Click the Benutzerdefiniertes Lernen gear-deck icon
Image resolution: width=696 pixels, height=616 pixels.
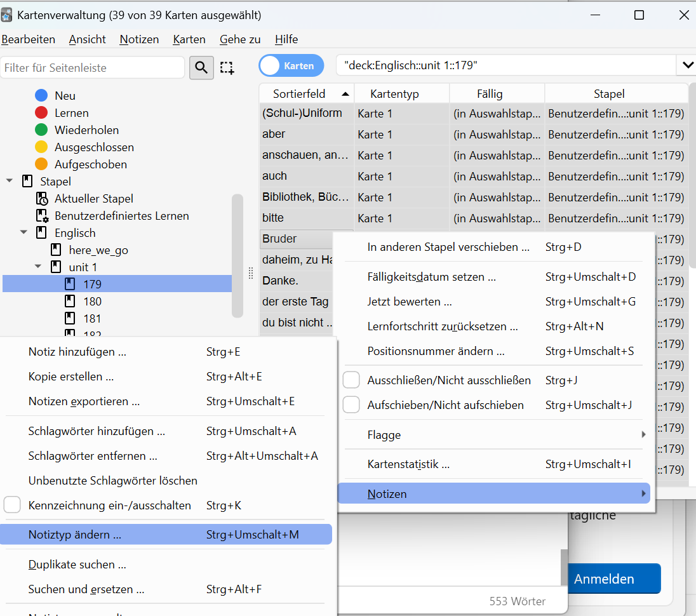pyautogui.click(x=42, y=216)
